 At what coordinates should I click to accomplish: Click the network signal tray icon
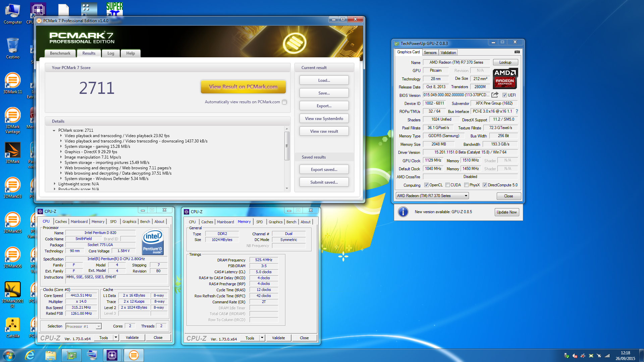click(607, 356)
